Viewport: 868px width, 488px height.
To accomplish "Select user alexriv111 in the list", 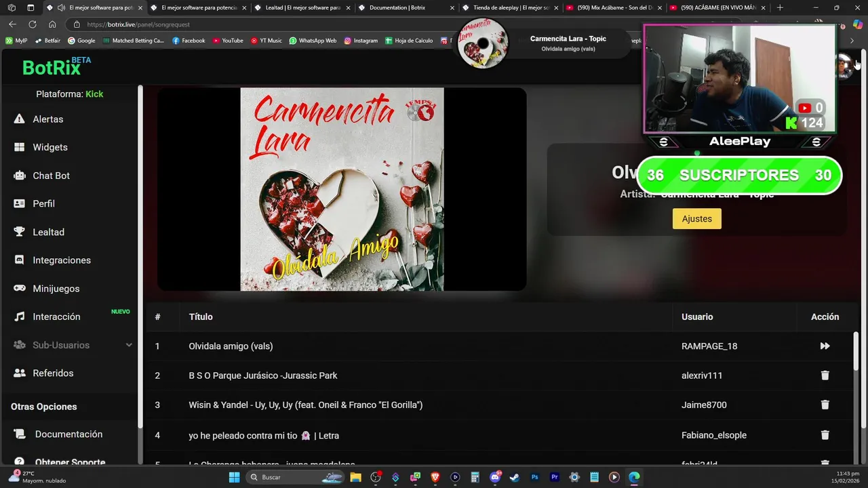I will 702,375.
